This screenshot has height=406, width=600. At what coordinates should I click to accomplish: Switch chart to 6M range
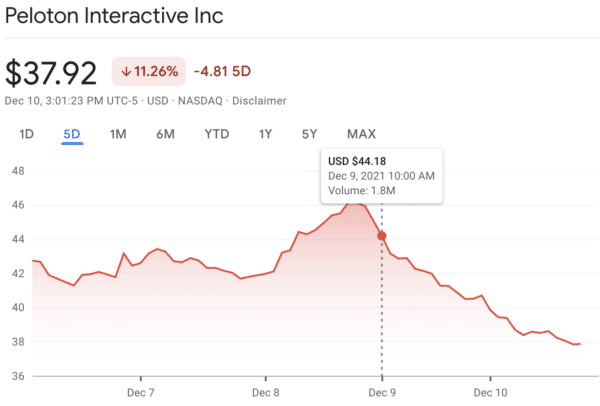pos(166,134)
